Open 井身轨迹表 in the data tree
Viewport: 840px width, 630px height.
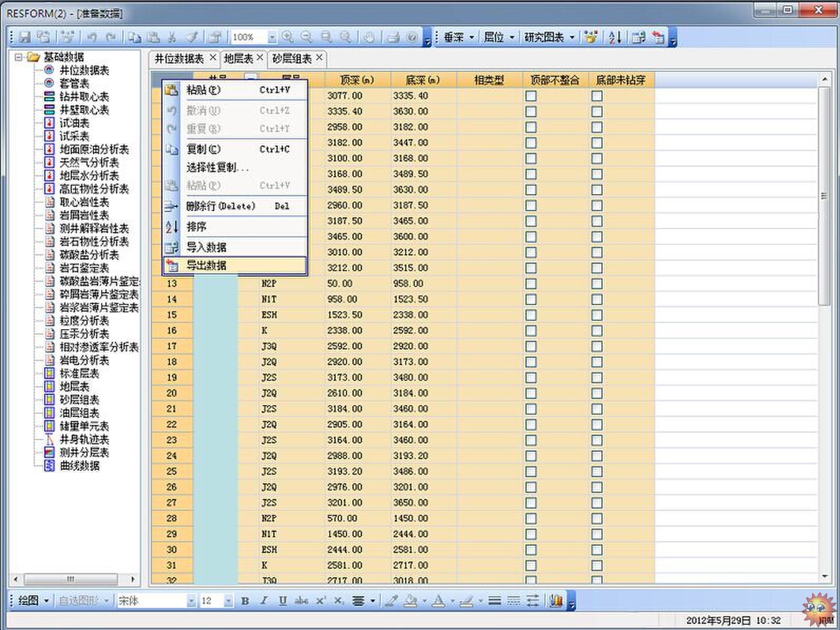tap(84, 440)
